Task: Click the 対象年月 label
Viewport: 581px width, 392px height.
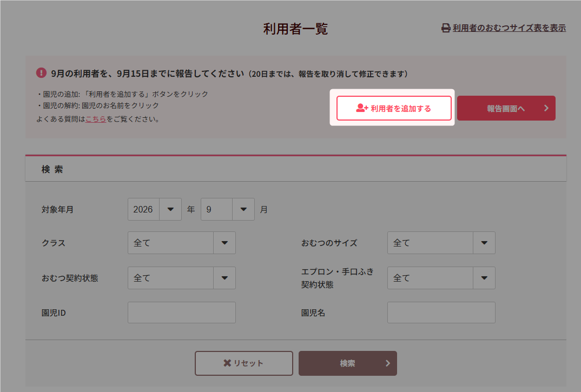Action: click(x=57, y=210)
